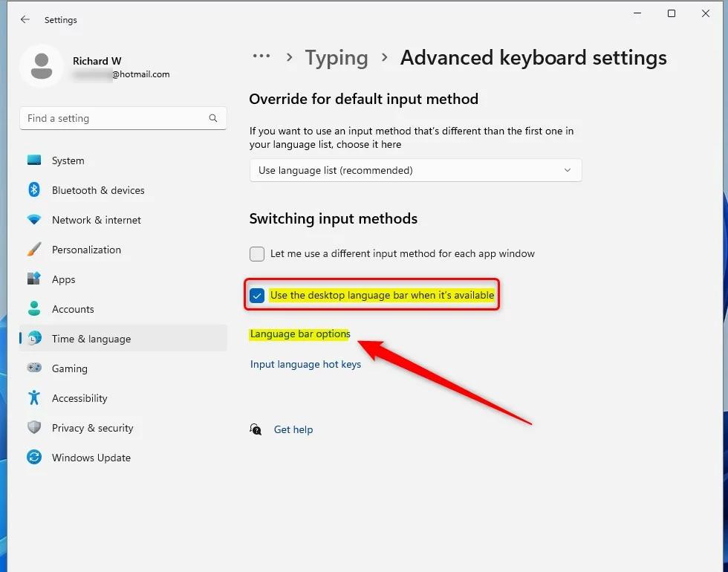728x572 pixels.
Task: Open Input language hot keys
Action: click(x=305, y=364)
